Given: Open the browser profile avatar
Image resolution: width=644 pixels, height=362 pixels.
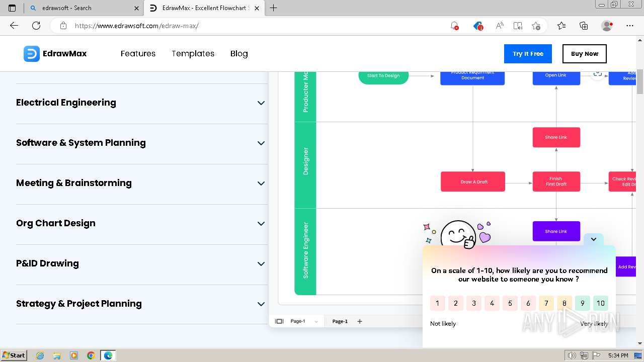Looking at the screenshot, I should pos(607,26).
